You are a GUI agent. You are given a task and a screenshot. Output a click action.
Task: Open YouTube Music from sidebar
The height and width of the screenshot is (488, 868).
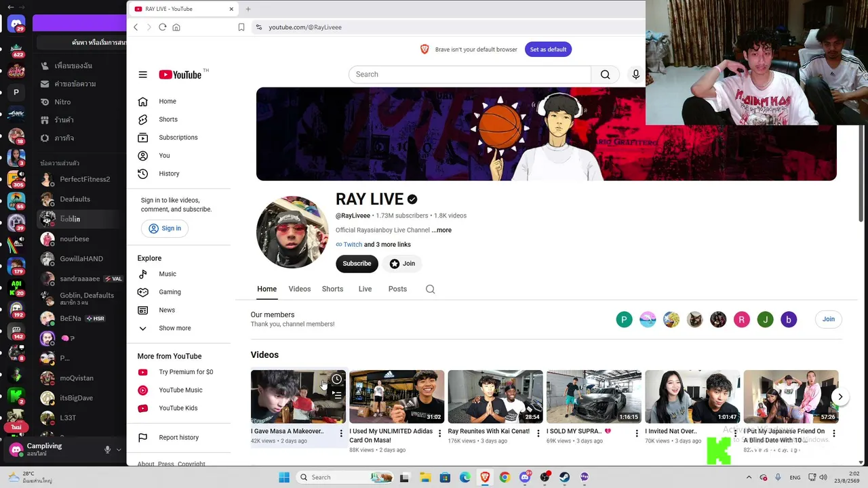point(180,390)
